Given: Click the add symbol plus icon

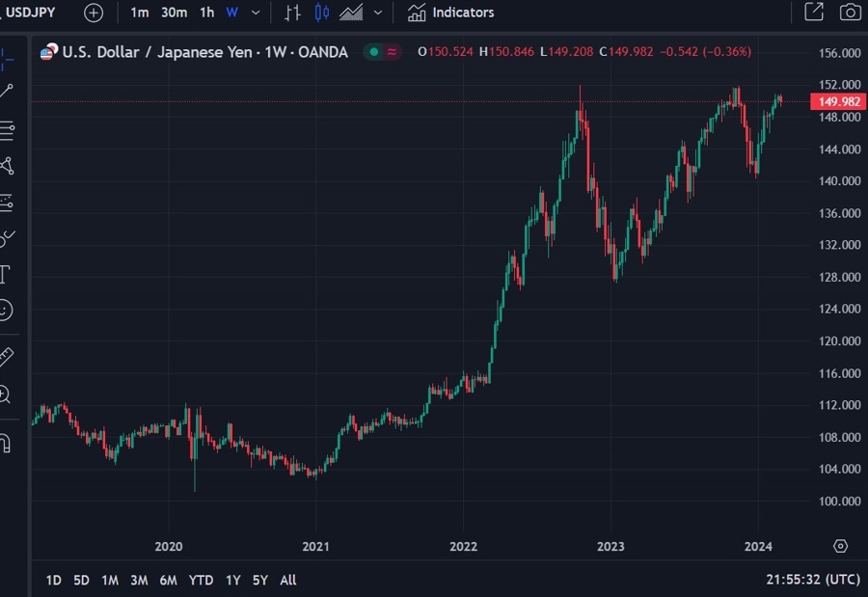Looking at the screenshot, I should 93,13.
